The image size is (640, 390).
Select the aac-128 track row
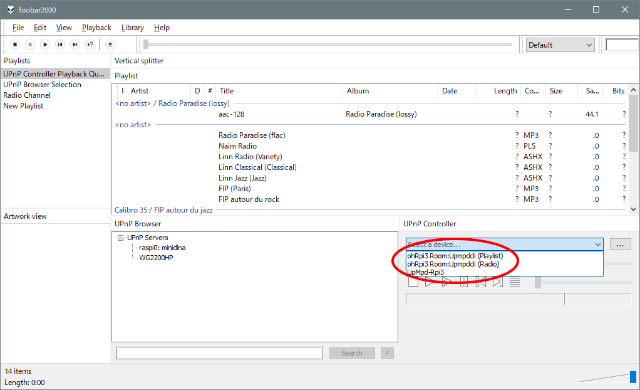370,114
